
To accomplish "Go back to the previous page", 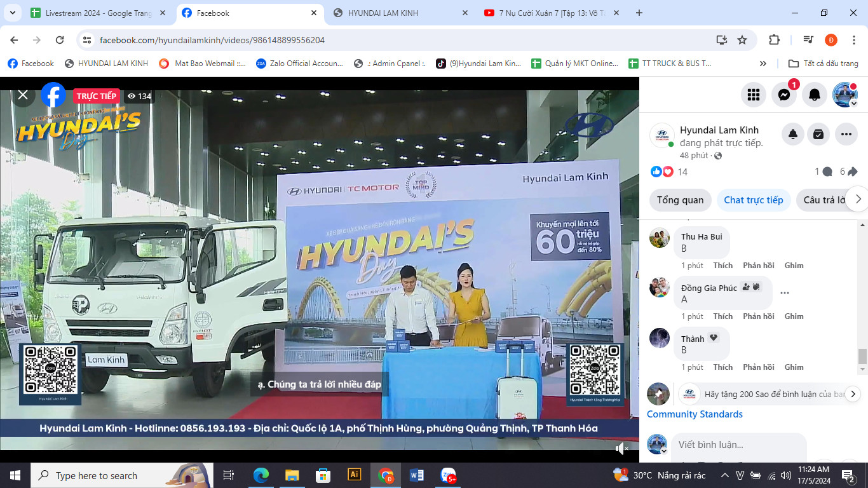I will click(x=14, y=40).
